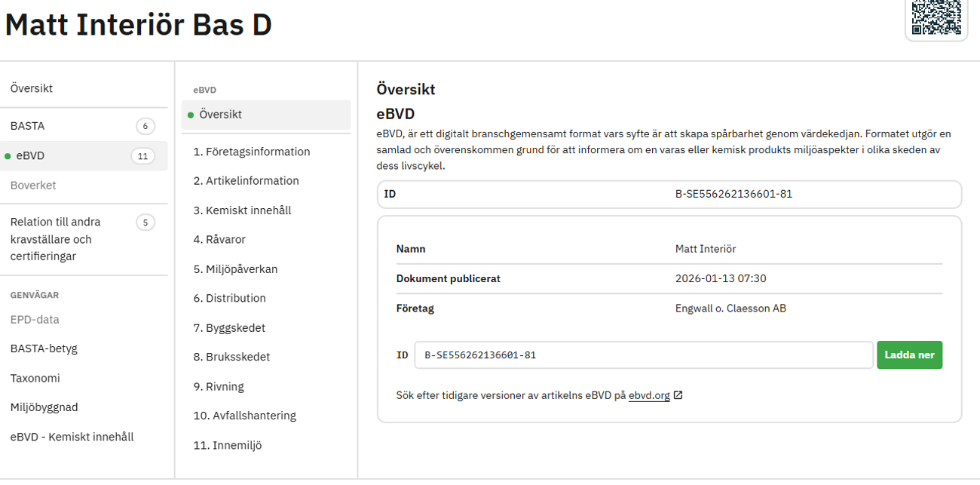Click the QR code icon
The image size is (980, 485).
(x=936, y=17)
